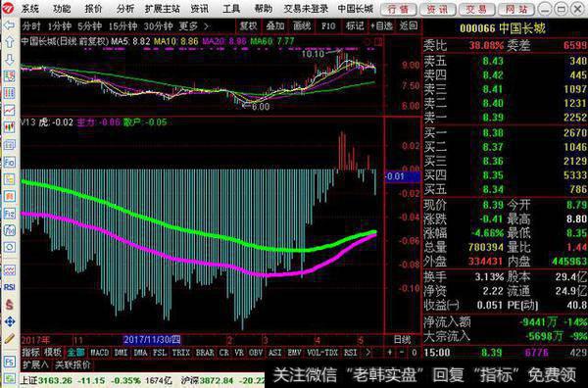Open the 模板 tab at bottom
The height and width of the screenshot is (388, 588).
[53, 353]
